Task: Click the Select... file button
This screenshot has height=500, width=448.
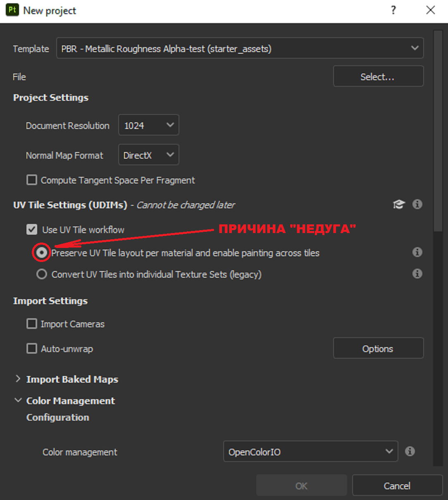Action: [x=379, y=76]
